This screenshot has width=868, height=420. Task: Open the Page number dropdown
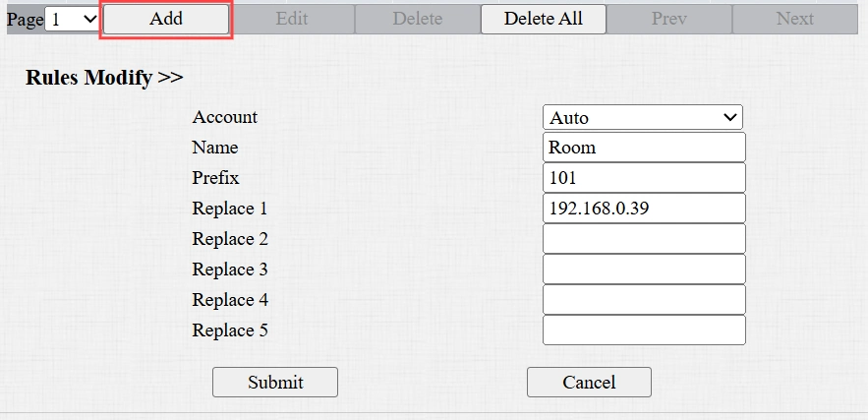(x=73, y=19)
